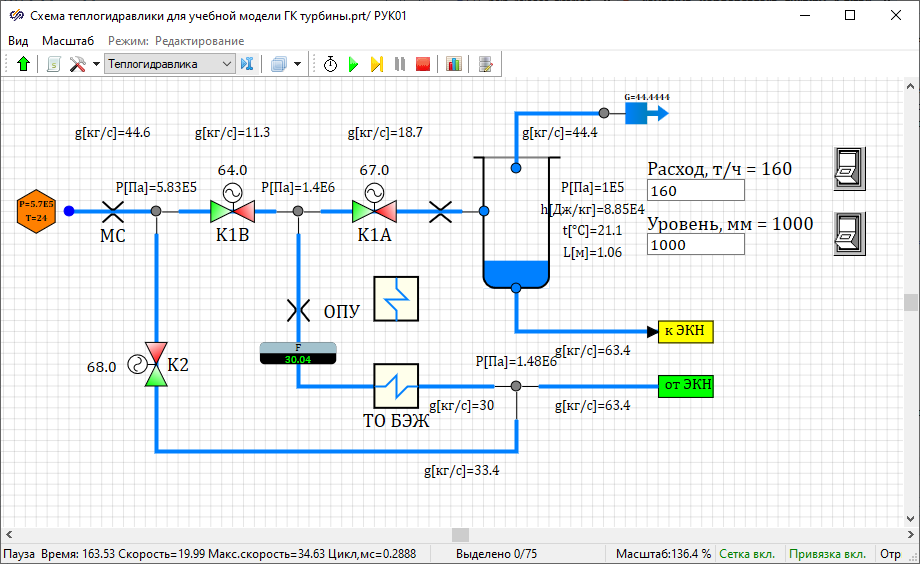Click the green up arrow toolbar icon
The height and width of the screenshot is (564, 920).
24,64
